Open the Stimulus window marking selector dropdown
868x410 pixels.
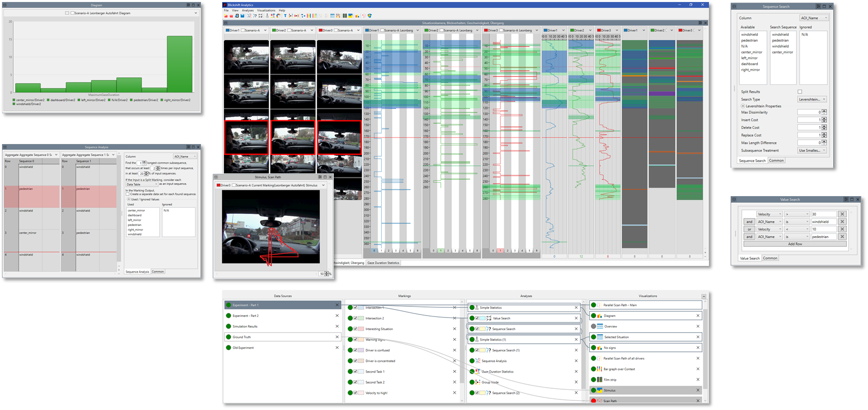point(323,185)
